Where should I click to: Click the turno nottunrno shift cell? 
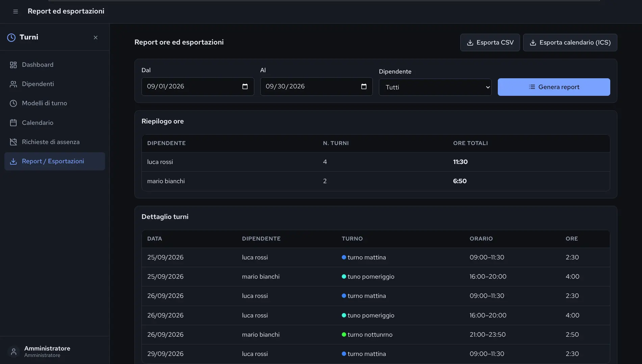click(x=367, y=335)
